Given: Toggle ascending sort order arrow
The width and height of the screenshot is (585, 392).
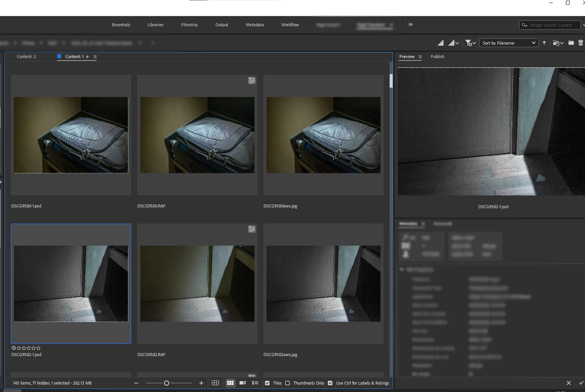Looking at the screenshot, I should click(544, 43).
